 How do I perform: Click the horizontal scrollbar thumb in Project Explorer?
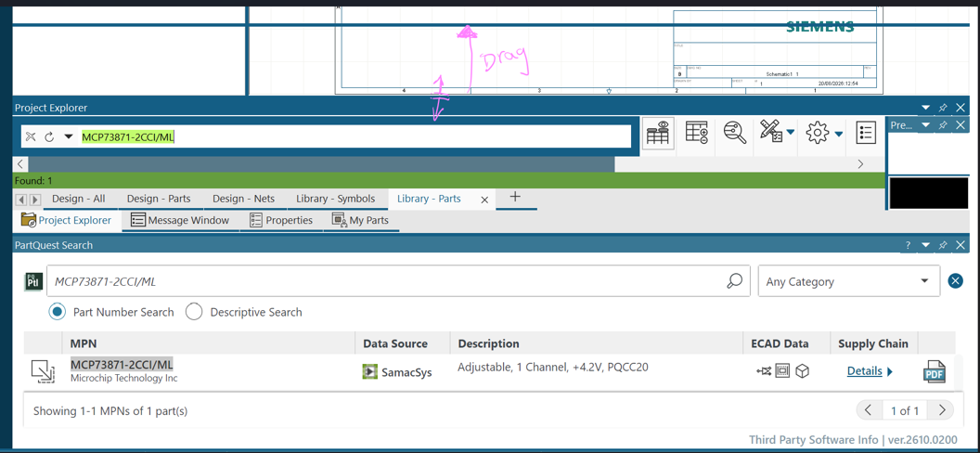321,163
